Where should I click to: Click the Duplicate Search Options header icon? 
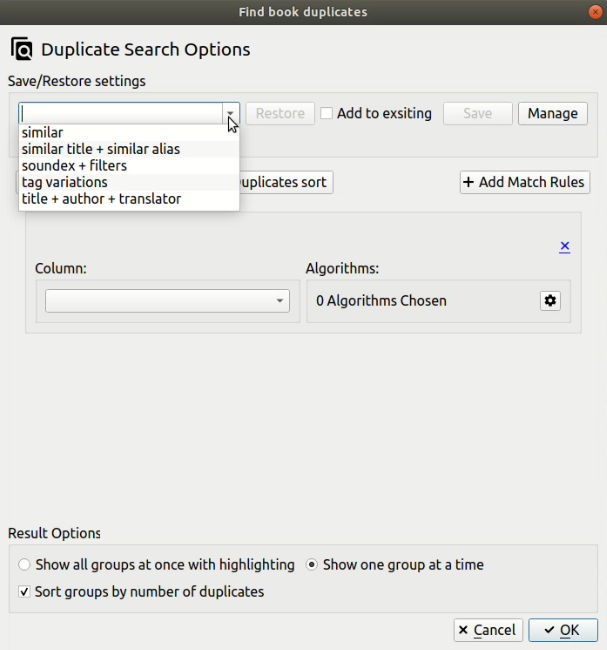(x=21, y=49)
